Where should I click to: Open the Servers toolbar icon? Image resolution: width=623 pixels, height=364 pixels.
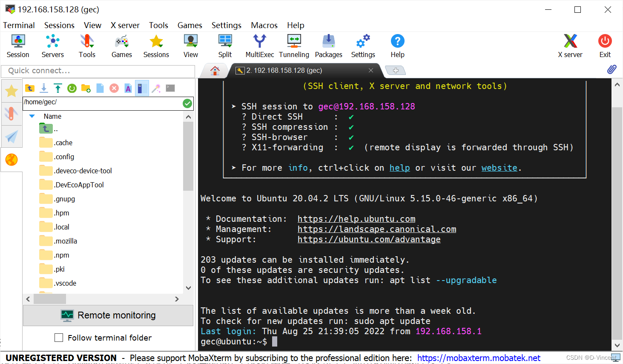click(53, 46)
